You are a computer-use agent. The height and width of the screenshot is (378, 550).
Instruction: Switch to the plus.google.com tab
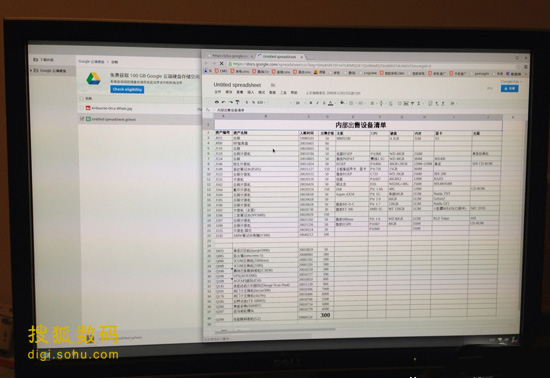(230, 56)
